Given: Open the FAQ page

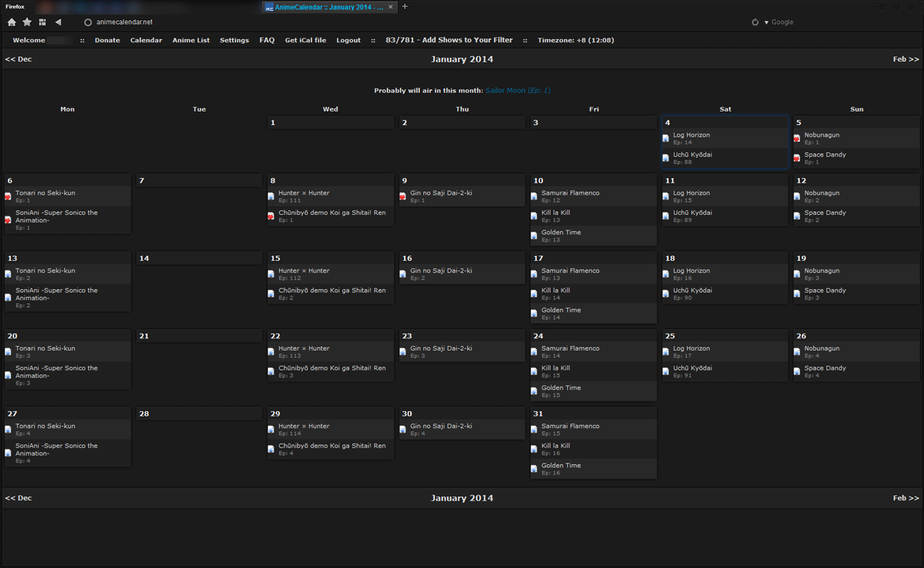Looking at the screenshot, I should tap(267, 40).
